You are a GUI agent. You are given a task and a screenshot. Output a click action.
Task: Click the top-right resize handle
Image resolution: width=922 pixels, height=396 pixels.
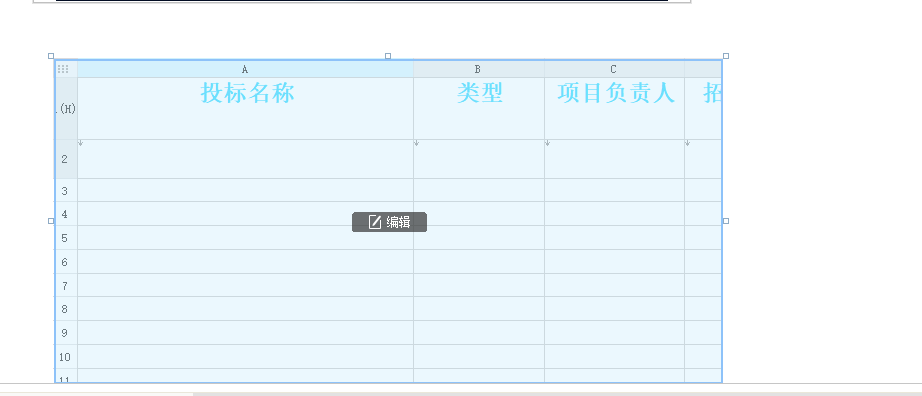726,56
